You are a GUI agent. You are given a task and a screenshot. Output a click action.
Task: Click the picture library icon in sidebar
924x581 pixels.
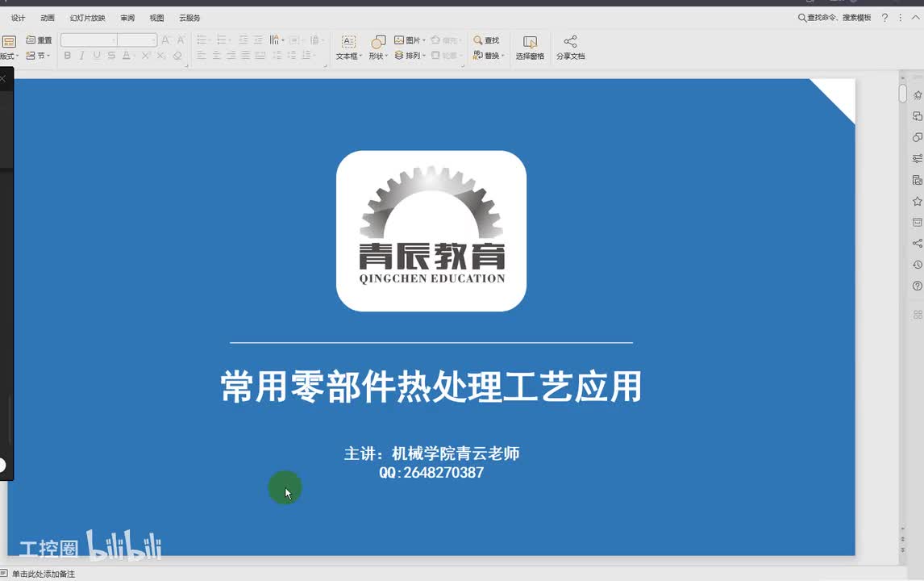917,180
